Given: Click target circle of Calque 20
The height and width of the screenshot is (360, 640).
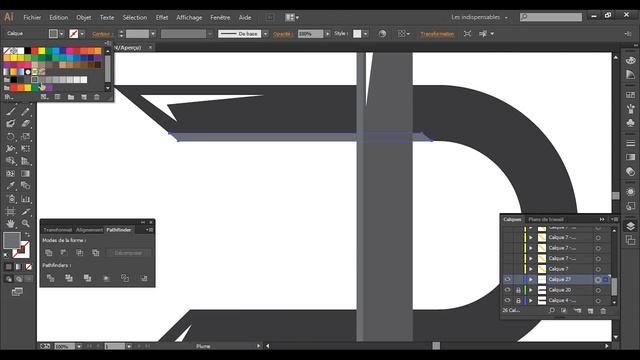Looking at the screenshot, I should [x=598, y=290].
